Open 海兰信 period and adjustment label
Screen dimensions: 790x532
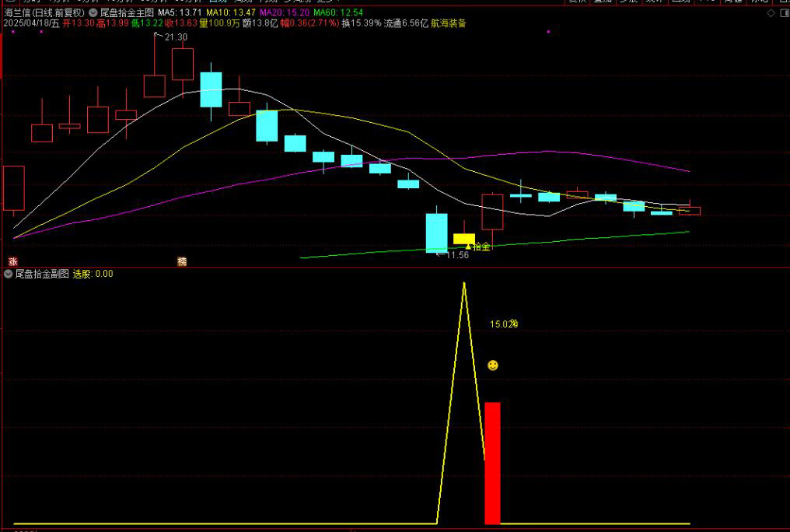click(x=44, y=13)
